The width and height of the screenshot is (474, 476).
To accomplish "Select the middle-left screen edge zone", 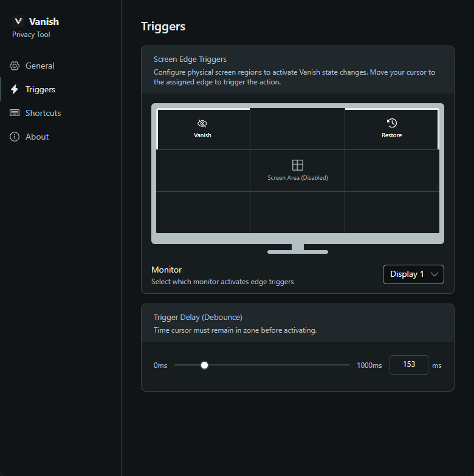I will tap(203, 171).
